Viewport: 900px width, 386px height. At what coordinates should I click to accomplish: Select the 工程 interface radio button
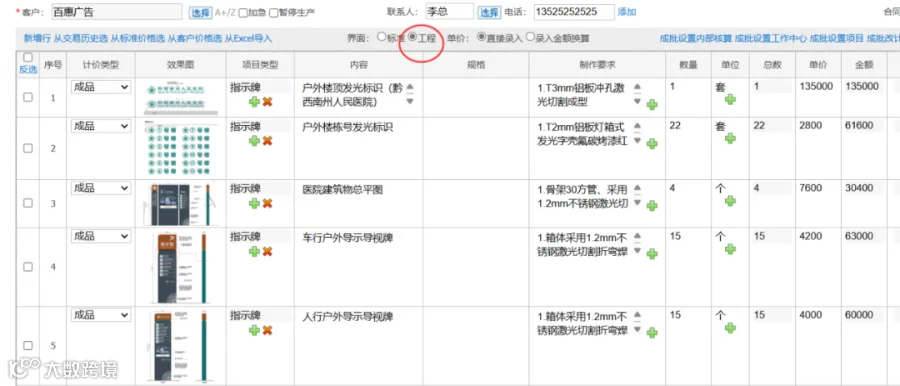pos(412,37)
